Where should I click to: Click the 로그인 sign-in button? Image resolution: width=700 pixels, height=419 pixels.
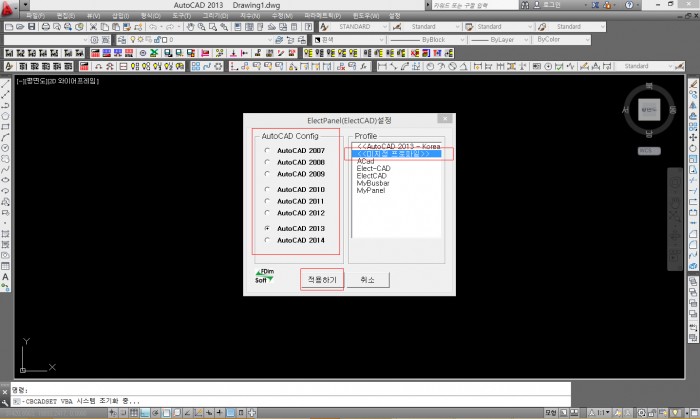point(548,5)
